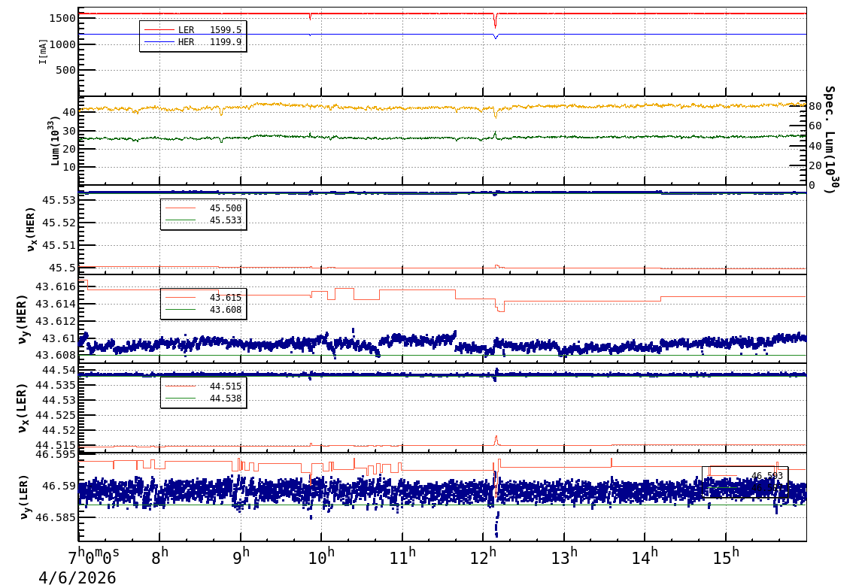Image resolution: width=868 pixels, height=588 pixels.
Task: Click the 9h tick label on time axis
Action: (x=241, y=558)
